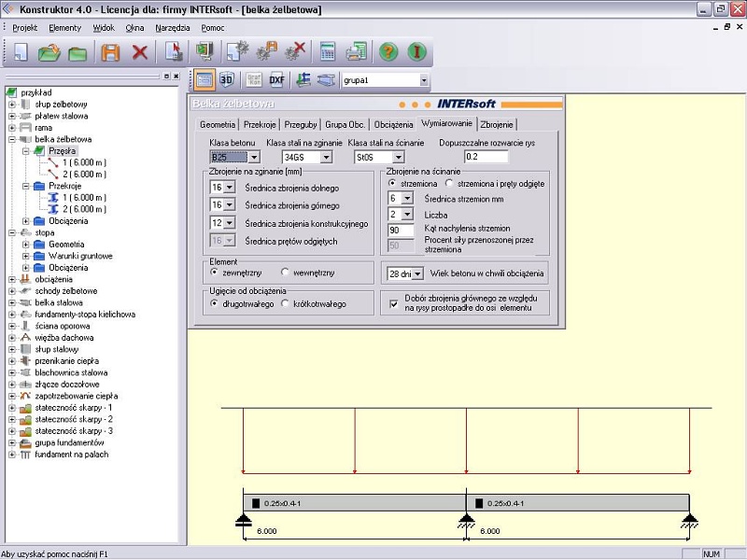Switch to the 'Zbrojenie' tab

496,124
